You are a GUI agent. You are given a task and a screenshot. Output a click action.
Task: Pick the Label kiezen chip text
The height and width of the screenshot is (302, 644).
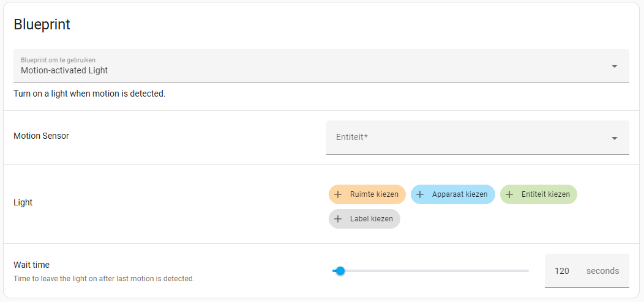pyautogui.click(x=372, y=219)
